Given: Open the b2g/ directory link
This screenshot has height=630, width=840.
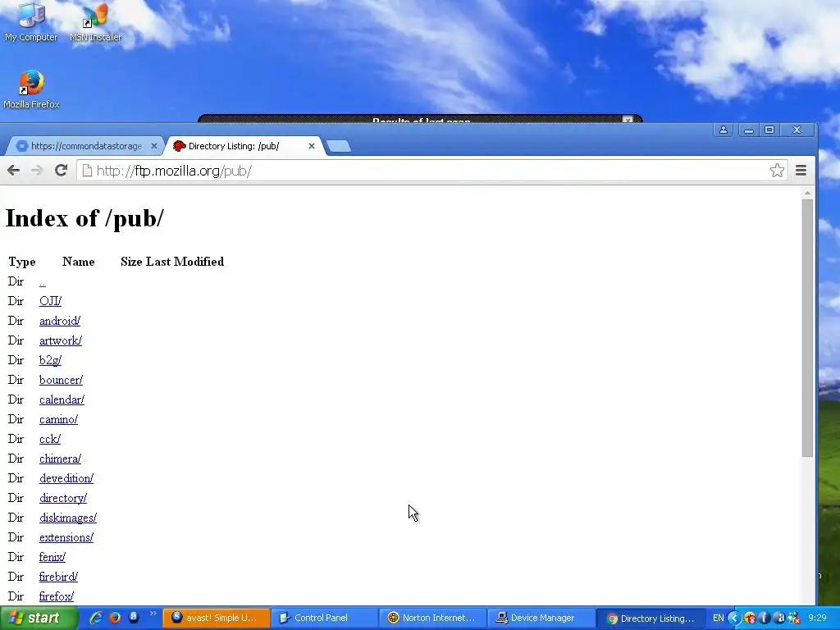Looking at the screenshot, I should tap(50, 360).
